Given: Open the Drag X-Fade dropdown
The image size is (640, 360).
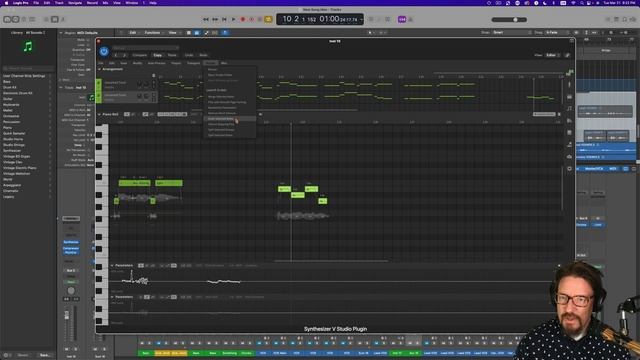Looking at the screenshot, I should click(x=556, y=32).
